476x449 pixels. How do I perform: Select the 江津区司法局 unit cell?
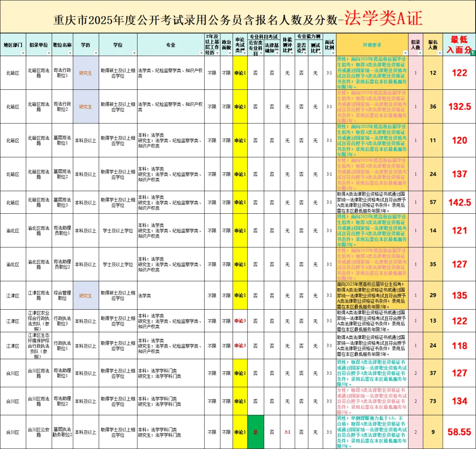(x=39, y=295)
